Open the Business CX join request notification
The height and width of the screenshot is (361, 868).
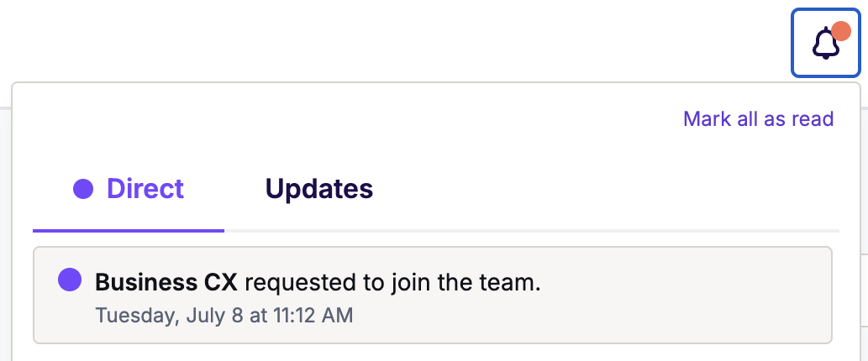(433, 296)
